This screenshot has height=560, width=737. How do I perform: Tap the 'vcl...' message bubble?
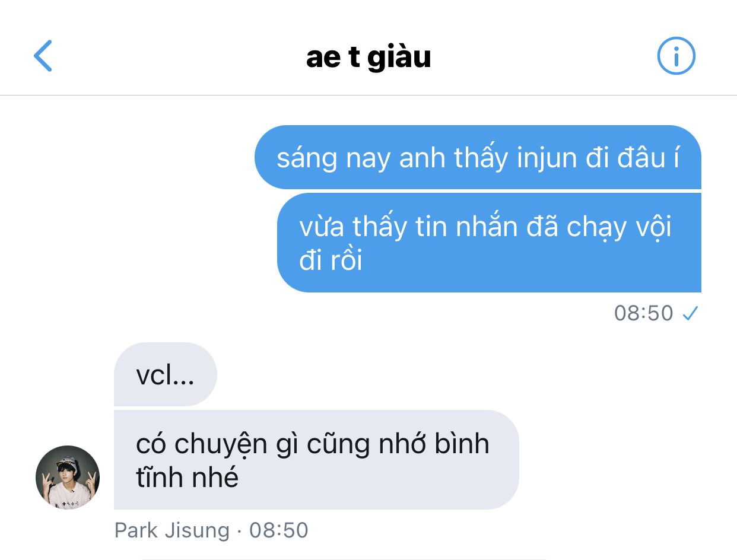[x=166, y=374]
